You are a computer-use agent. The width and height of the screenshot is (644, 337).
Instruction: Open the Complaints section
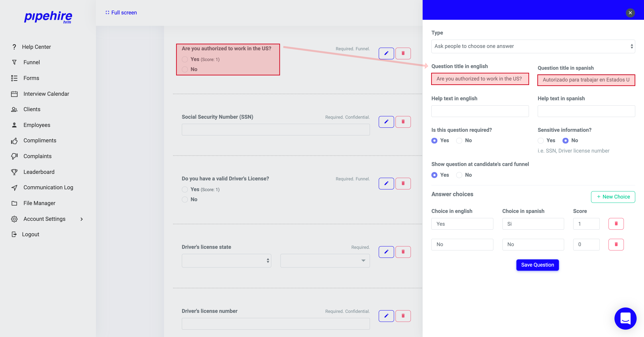pyautogui.click(x=38, y=156)
